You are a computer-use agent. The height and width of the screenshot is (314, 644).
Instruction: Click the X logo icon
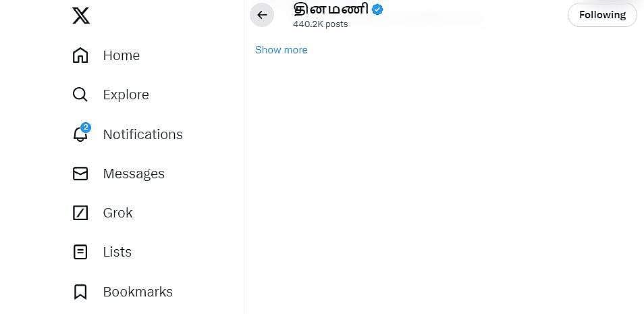tap(81, 15)
